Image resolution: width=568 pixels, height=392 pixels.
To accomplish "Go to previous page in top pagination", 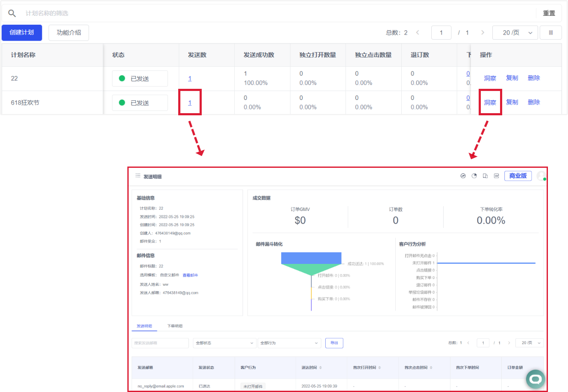I will pyautogui.click(x=418, y=32).
